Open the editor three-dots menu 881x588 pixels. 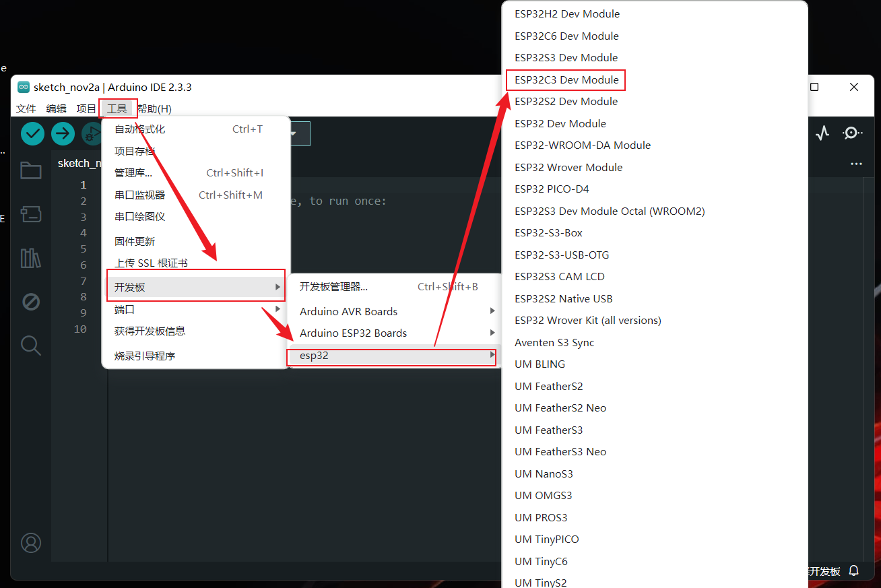pyautogui.click(x=856, y=164)
